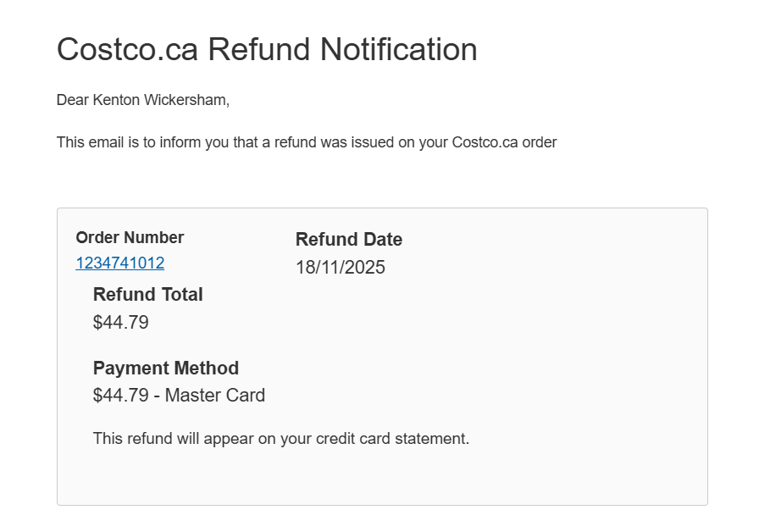
Task: Click 'Master Card' in payment method line
Action: click(215, 396)
